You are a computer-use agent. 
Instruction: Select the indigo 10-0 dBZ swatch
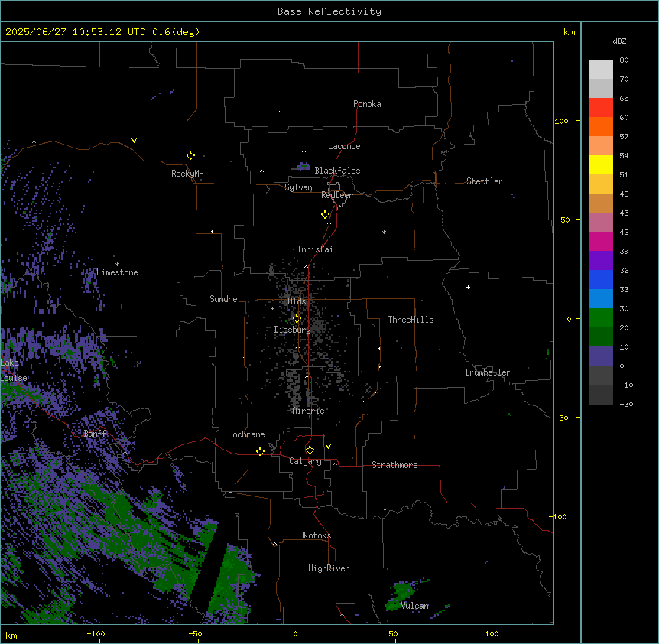point(601,356)
